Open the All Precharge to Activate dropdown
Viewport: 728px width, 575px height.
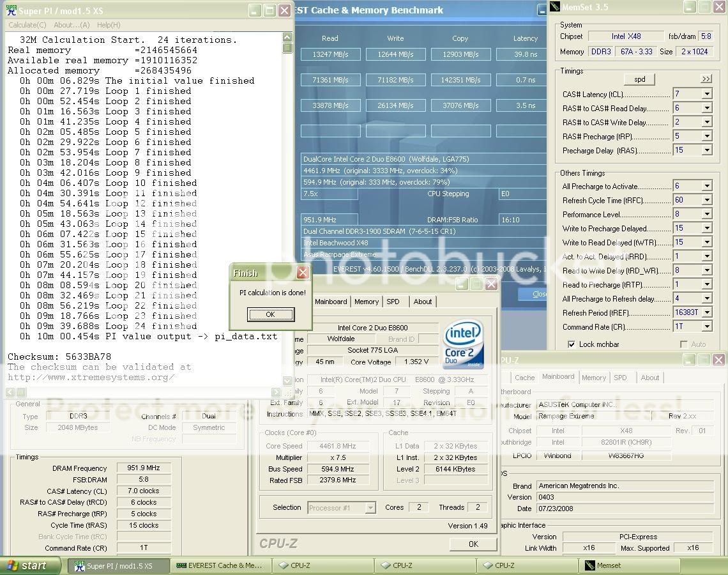(x=707, y=187)
